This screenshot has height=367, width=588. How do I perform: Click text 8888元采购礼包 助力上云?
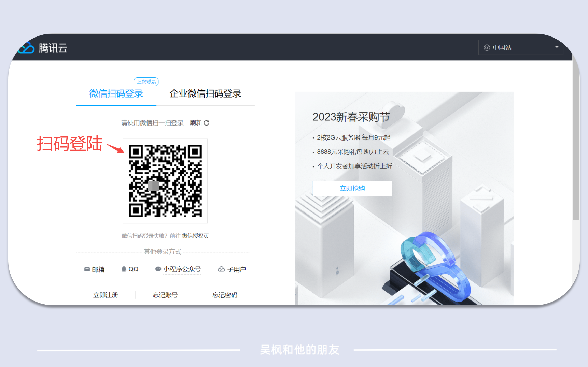pyautogui.click(x=353, y=152)
